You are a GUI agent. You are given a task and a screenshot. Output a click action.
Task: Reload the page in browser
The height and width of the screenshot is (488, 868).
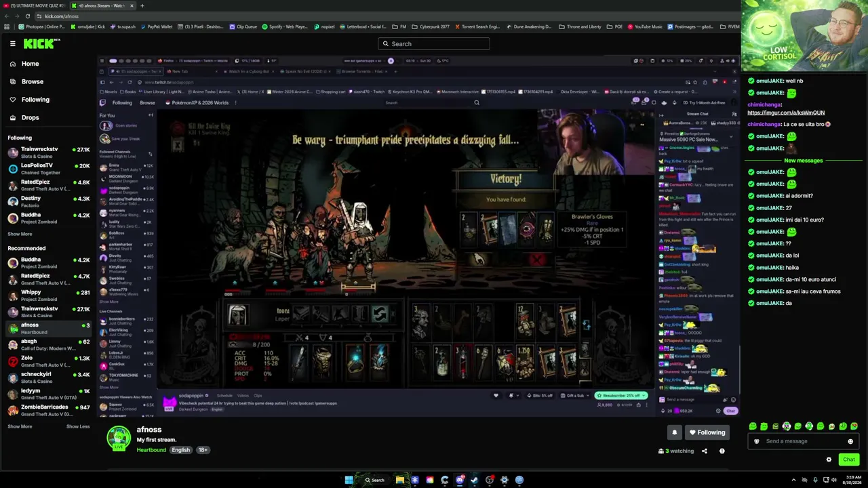[x=27, y=16]
